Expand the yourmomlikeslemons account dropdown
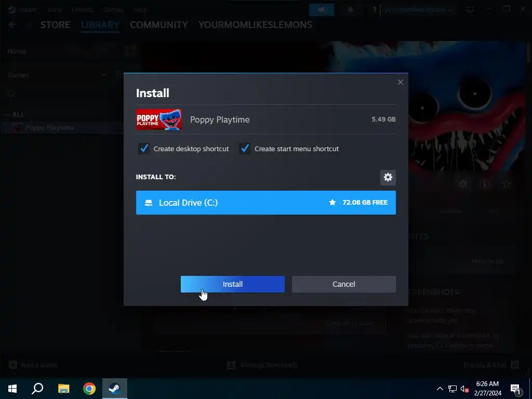The width and height of the screenshot is (532, 399). click(418, 10)
